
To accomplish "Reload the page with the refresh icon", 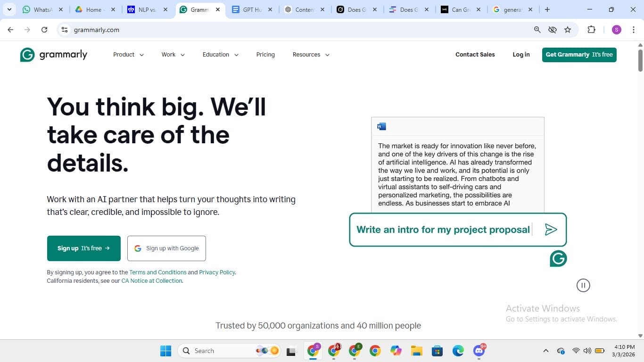I will (x=44, y=30).
